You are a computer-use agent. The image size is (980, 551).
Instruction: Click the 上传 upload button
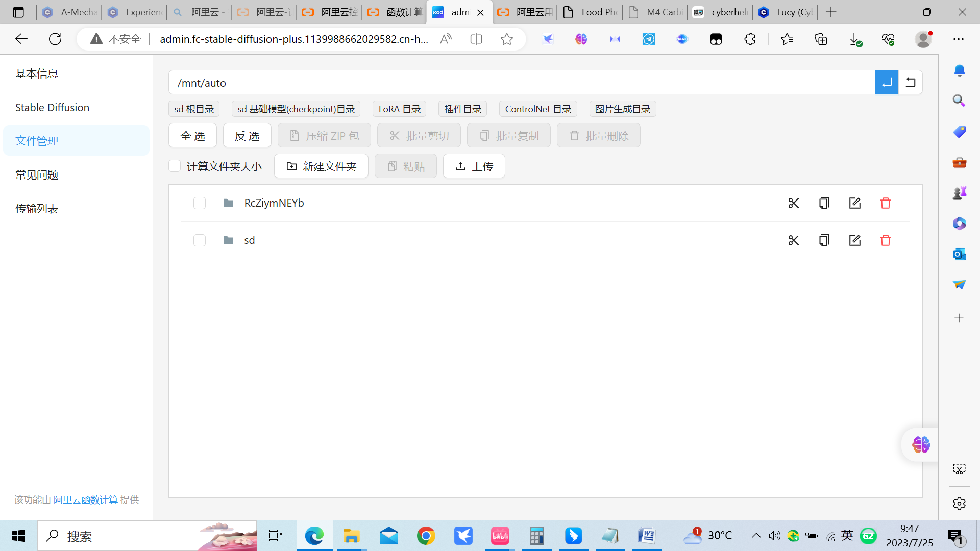pos(474,166)
